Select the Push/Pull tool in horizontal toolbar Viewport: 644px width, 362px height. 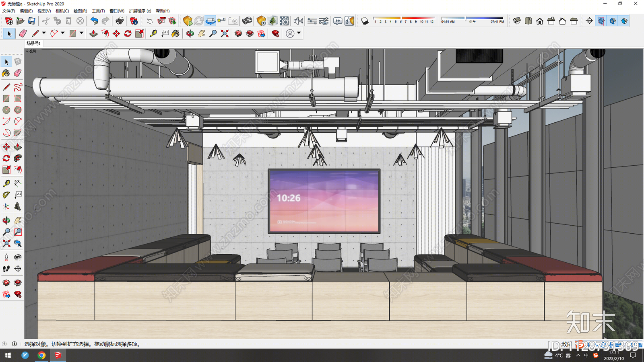pos(93,34)
